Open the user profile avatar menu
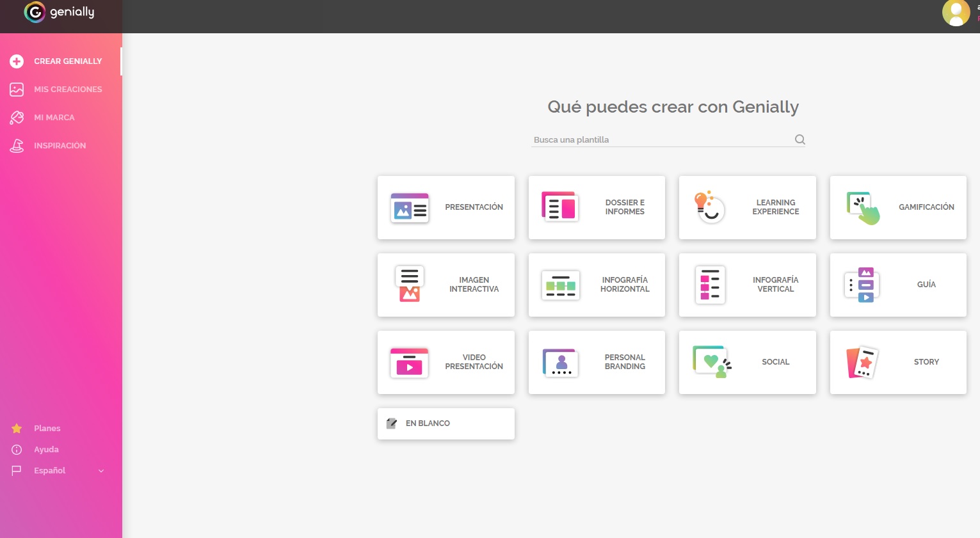980x538 pixels. [x=956, y=12]
